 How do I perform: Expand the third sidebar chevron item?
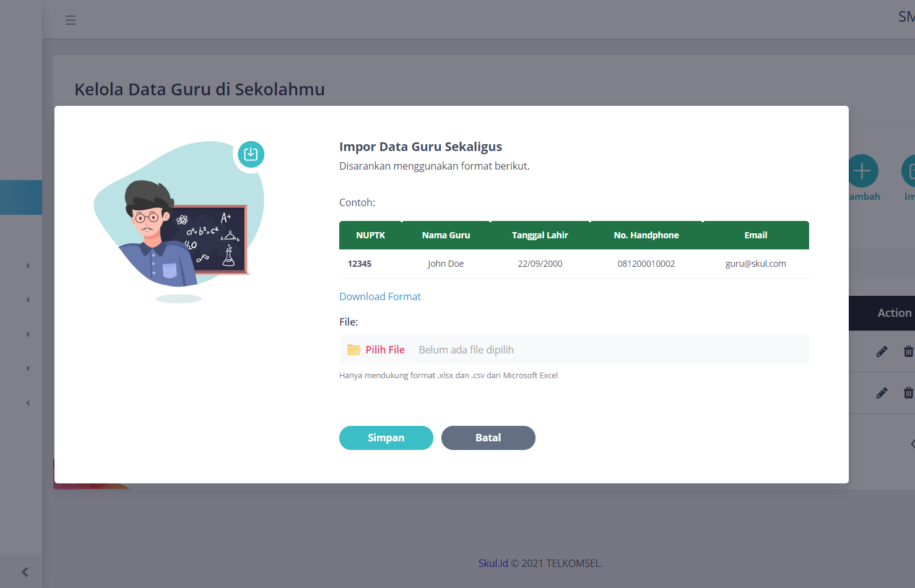click(28, 334)
